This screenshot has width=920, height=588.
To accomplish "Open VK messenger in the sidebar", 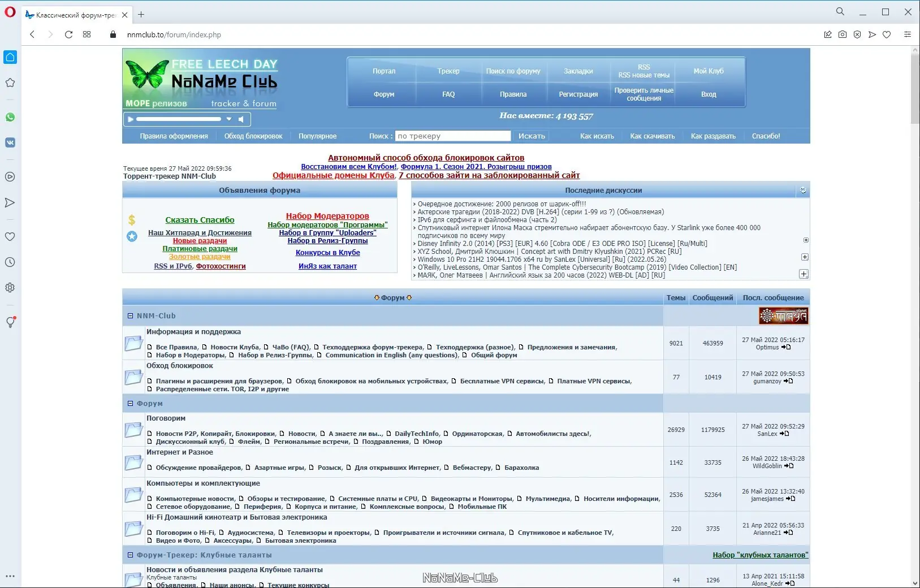I will pos(10,142).
